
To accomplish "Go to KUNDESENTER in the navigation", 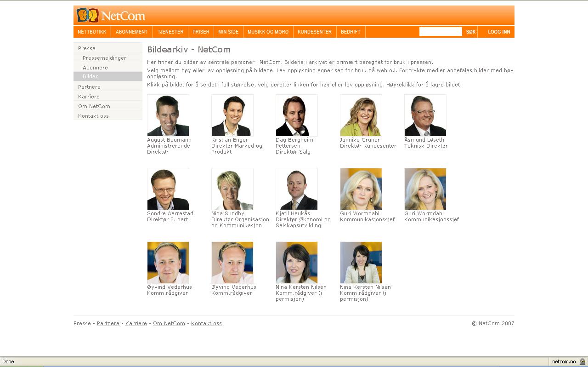I will pos(315,32).
